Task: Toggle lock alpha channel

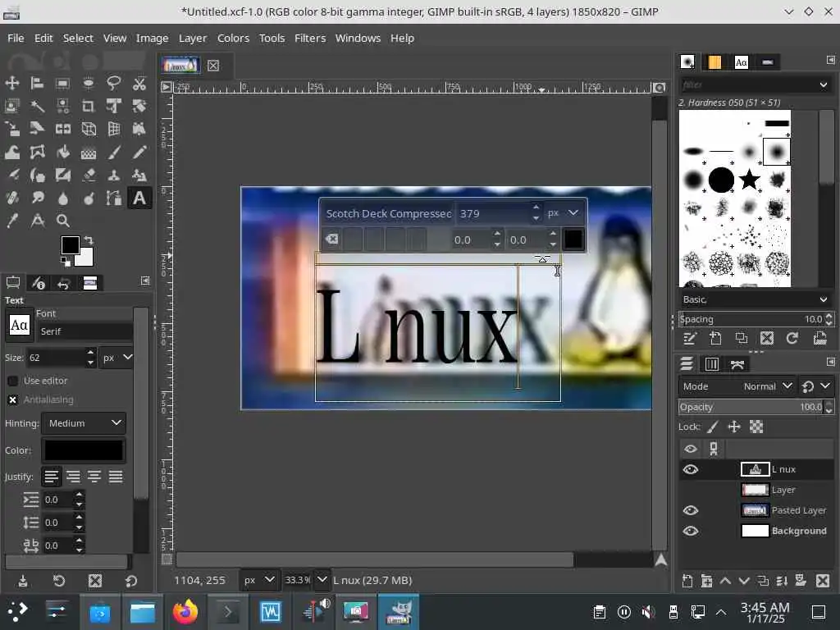Action: tap(756, 427)
